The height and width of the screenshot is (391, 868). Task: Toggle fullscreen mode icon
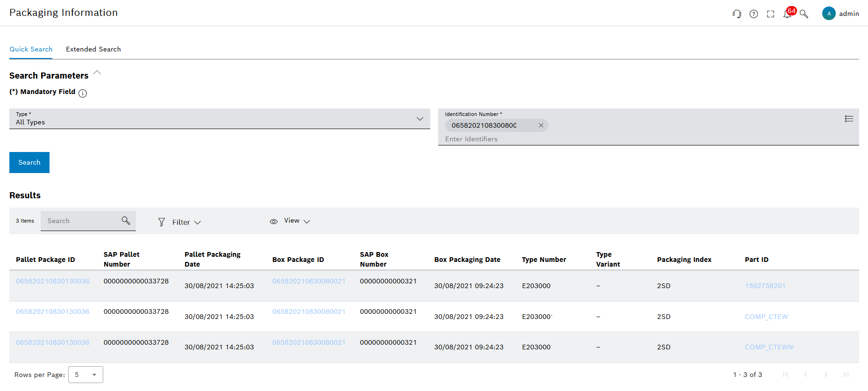click(770, 14)
